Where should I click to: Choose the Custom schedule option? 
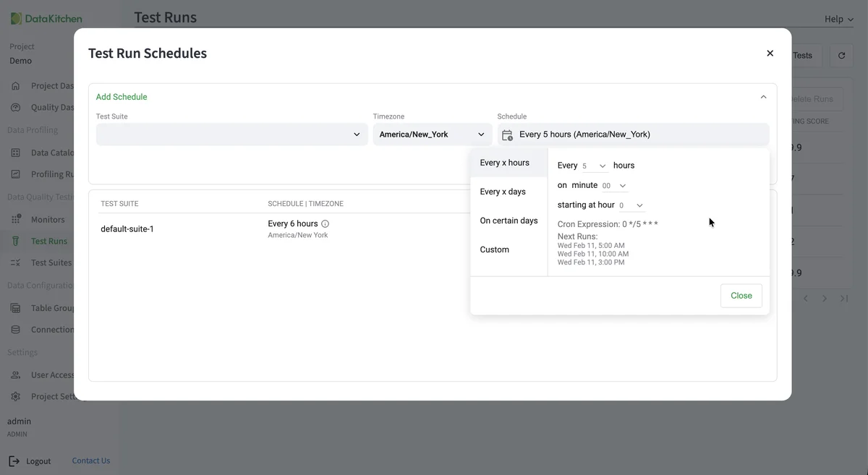pyautogui.click(x=494, y=249)
